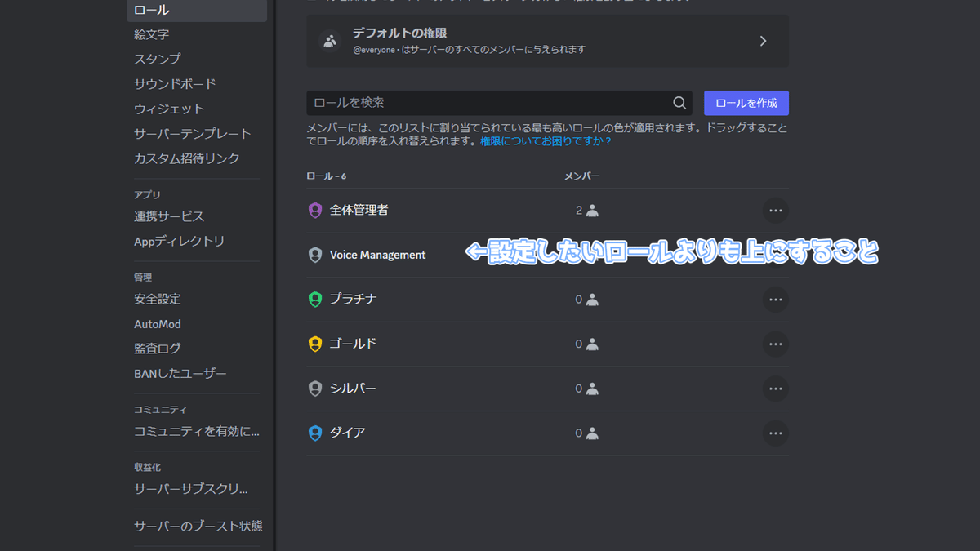Click the green shield icon for プラチナ role

pyautogui.click(x=314, y=299)
